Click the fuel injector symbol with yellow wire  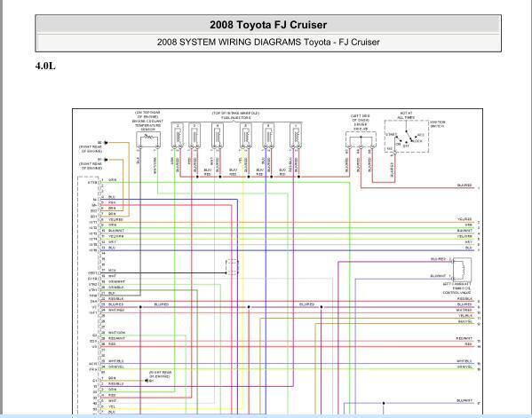click(246, 135)
